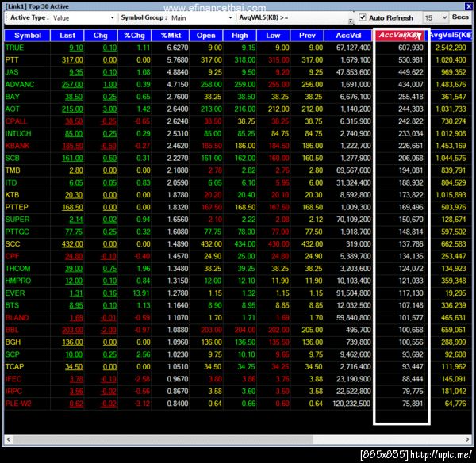Viewport: 476px width, 463px height.
Task: Select the EVER symbol
Action: click(15, 293)
